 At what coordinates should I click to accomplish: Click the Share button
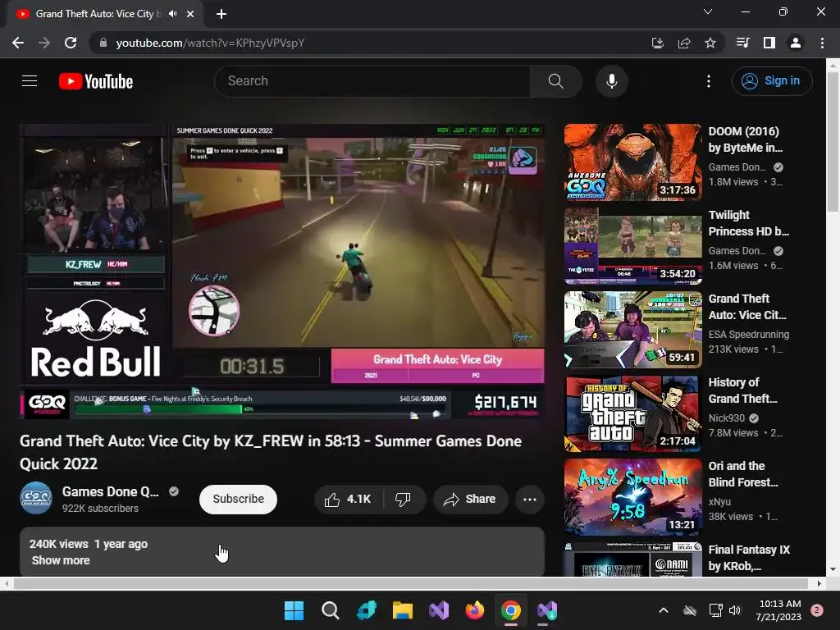coord(470,500)
